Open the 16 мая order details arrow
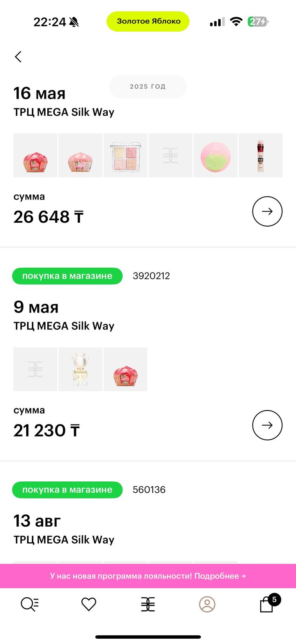Screen dimensions: 296x644 (x=267, y=211)
